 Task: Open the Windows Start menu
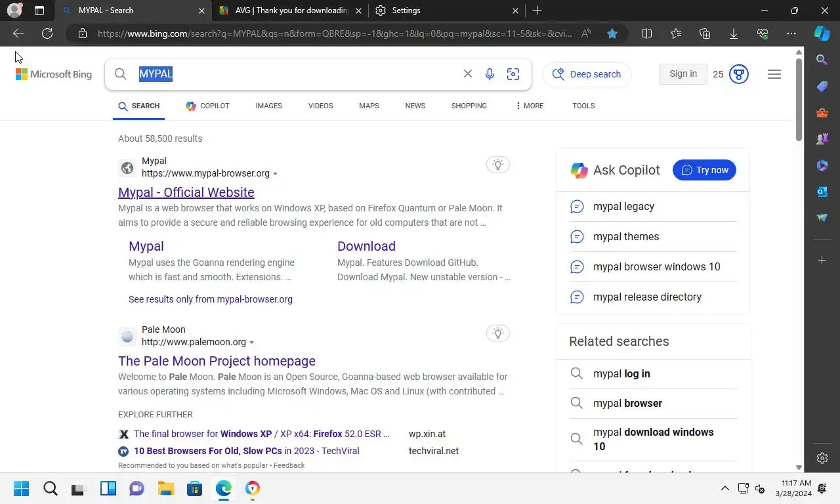pyautogui.click(x=21, y=488)
